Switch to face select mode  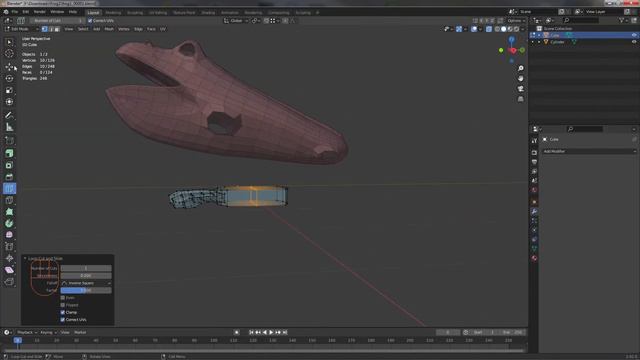point(57,29)
